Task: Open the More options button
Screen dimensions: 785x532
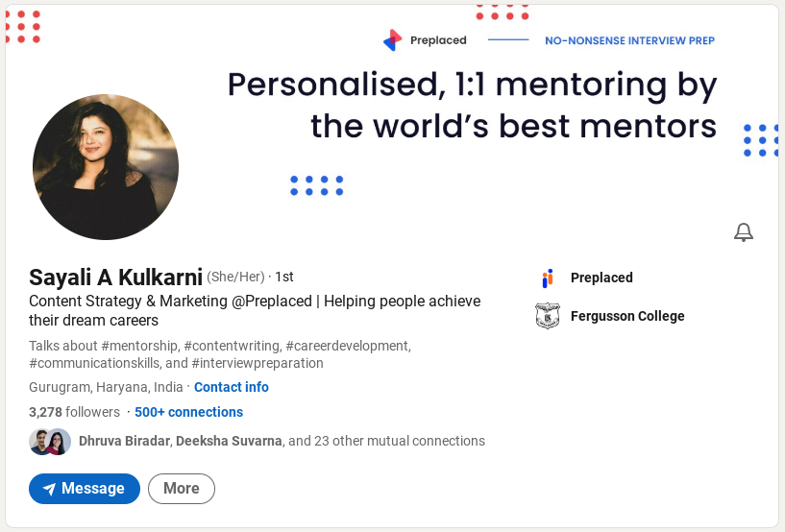Action: click(x=182, y=489)
